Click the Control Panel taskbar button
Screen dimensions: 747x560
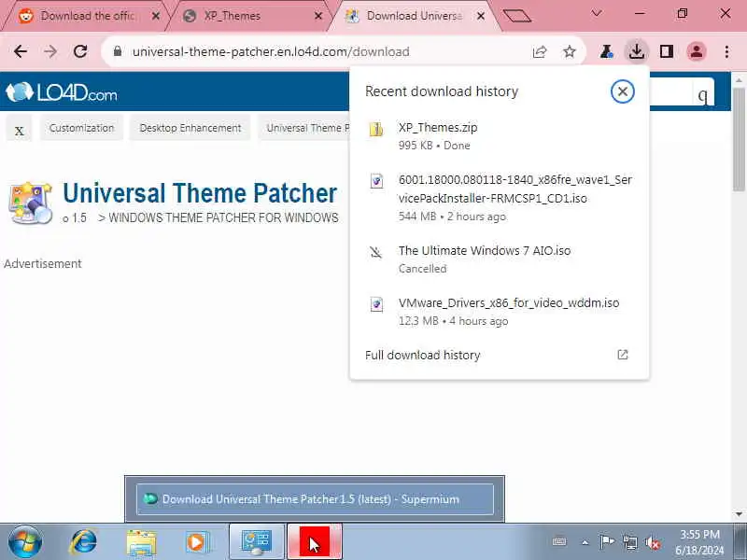click(257, 542)
